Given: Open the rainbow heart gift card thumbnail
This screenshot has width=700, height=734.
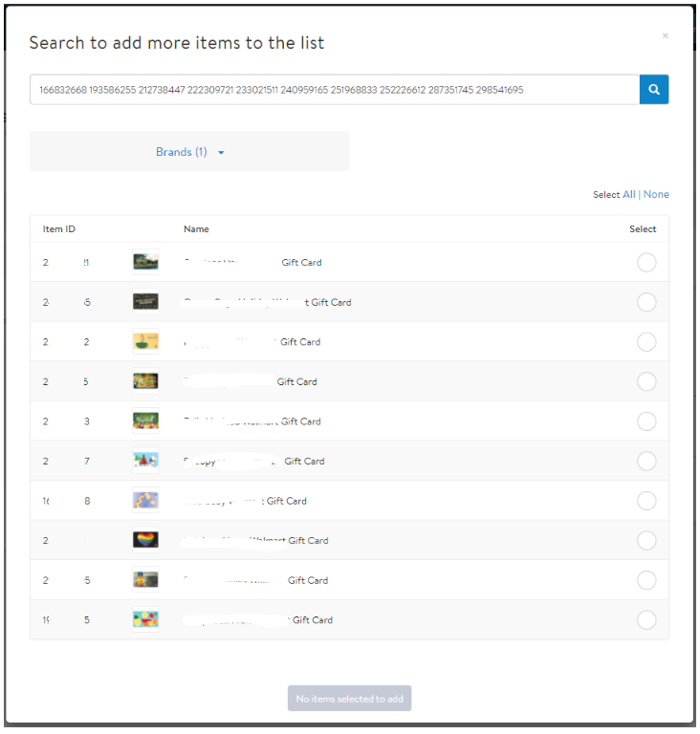Looking at the screenshot, I should coord(145,541).
